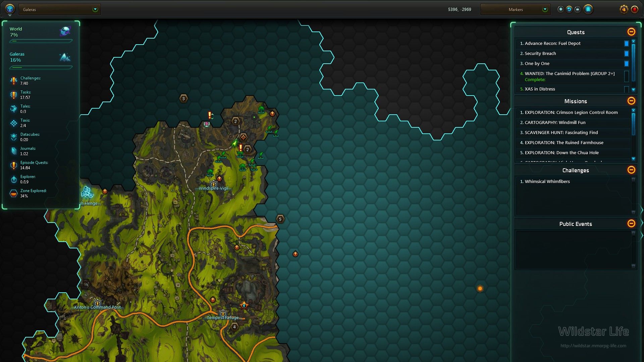Toggle tracking for XAS in Distress

pos(626,89)
